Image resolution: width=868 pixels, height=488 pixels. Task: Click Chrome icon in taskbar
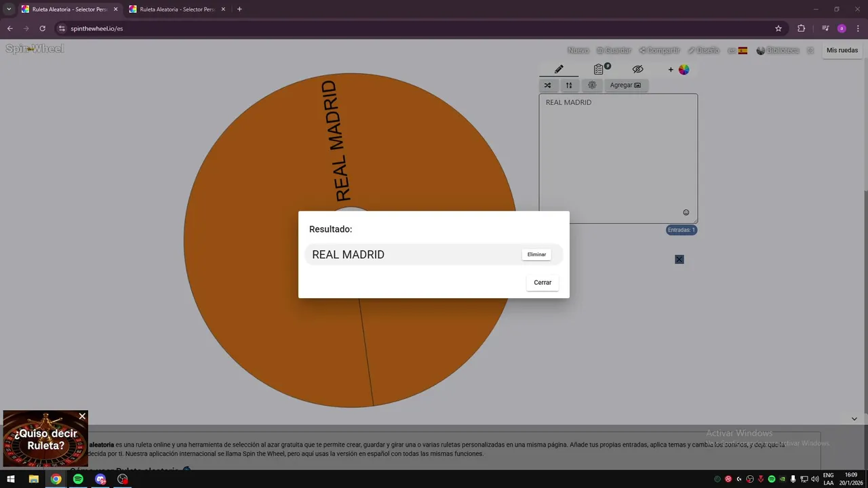[56, 479]
